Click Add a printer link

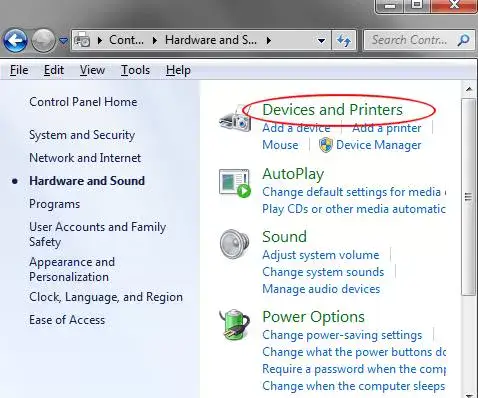[387, 128]
